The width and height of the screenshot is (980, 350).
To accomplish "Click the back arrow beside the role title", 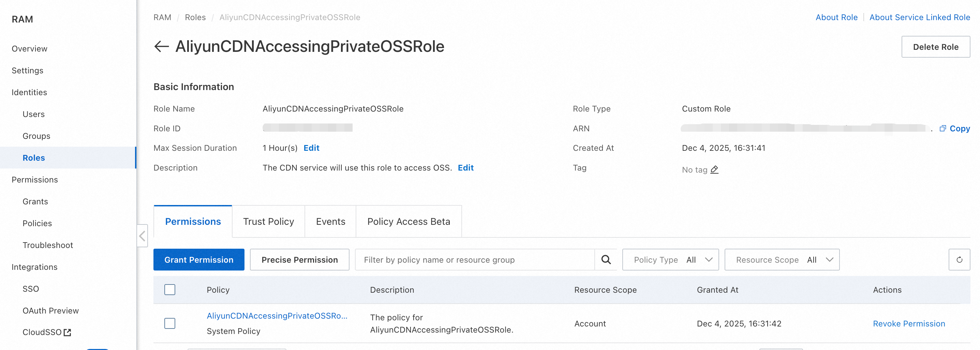I will [161, 46].
